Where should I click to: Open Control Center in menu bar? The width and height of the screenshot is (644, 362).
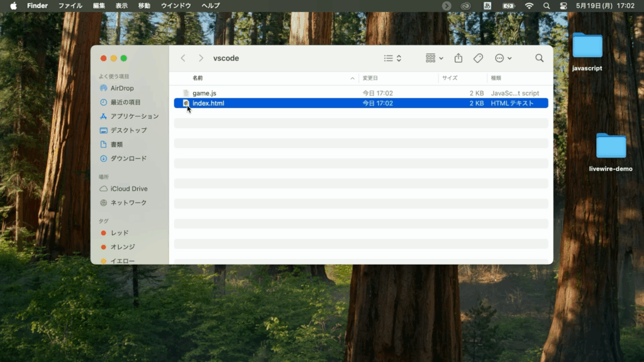pos(563,6)
